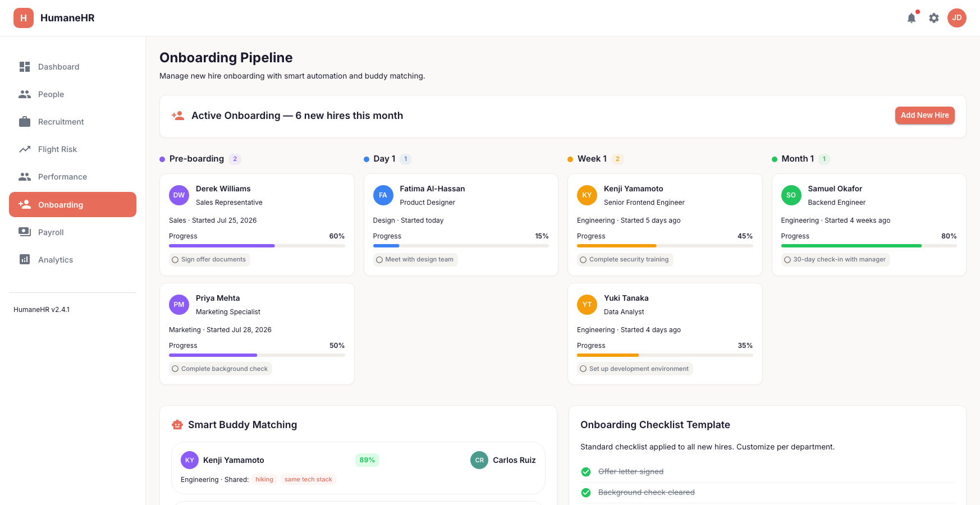Screen dimensions: 980x505
Task: Click the Priya Mehta name
Action: point(218,299)
